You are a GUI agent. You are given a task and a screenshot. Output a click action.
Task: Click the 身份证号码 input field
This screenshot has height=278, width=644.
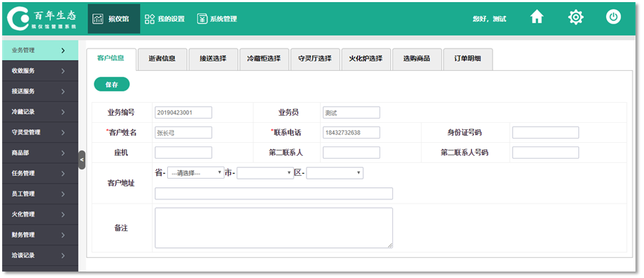pos(545,133)
